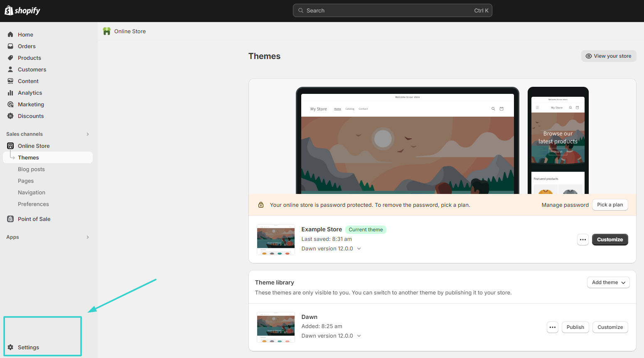Expand the Apps section chevron

pos(88,237)
